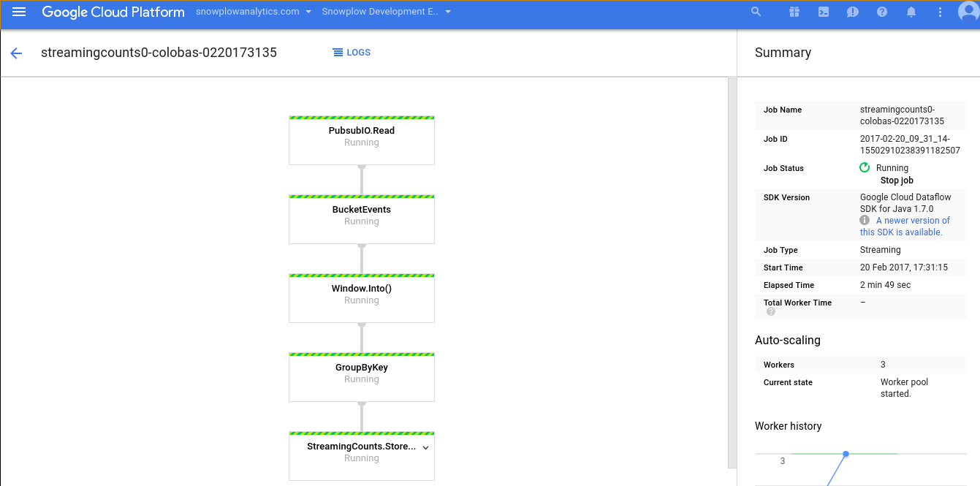This screenshot has height=486, width=980.
Task: Select the Window.Into() step
Action: coord(362,298)
